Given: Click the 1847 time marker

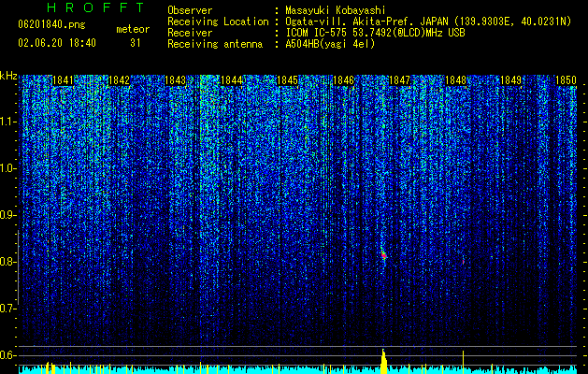Looking at the screenshot, I should (x=399, y=80).
